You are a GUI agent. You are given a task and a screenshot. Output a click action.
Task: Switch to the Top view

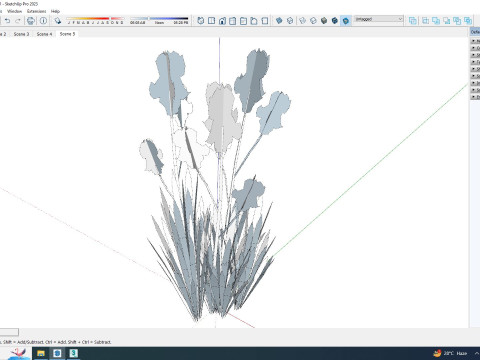click(211, 21)
